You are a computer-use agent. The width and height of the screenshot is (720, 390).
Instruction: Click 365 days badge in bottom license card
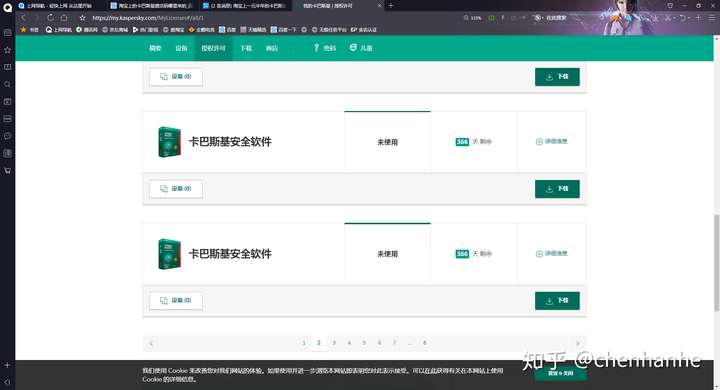(x=462, y=254)
